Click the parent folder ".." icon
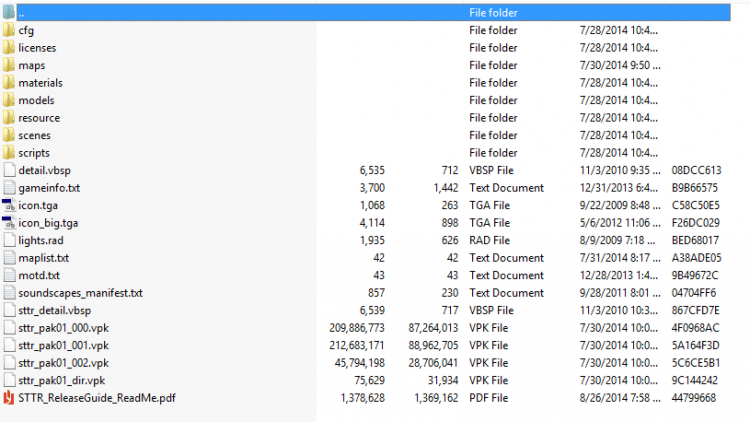This screenshot has height=422, width=750. [x=9, y=13]
